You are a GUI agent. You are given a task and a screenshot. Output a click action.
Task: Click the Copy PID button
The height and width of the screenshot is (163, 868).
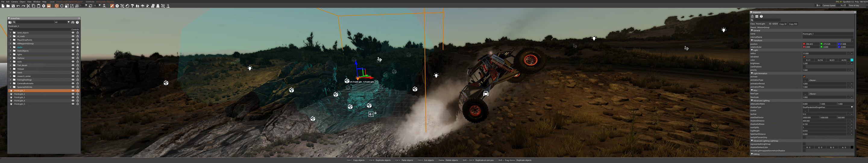[794, 24]
